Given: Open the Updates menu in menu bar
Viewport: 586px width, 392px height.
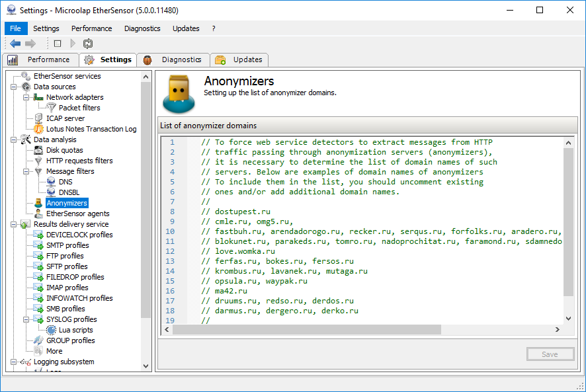Looking at the screenshot, I should [x=186, y=28].
